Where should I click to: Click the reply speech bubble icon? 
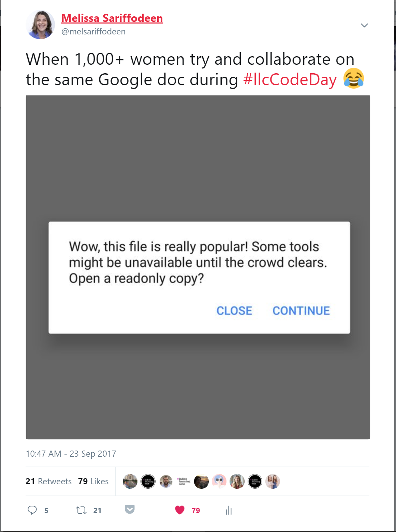[32, 510]
